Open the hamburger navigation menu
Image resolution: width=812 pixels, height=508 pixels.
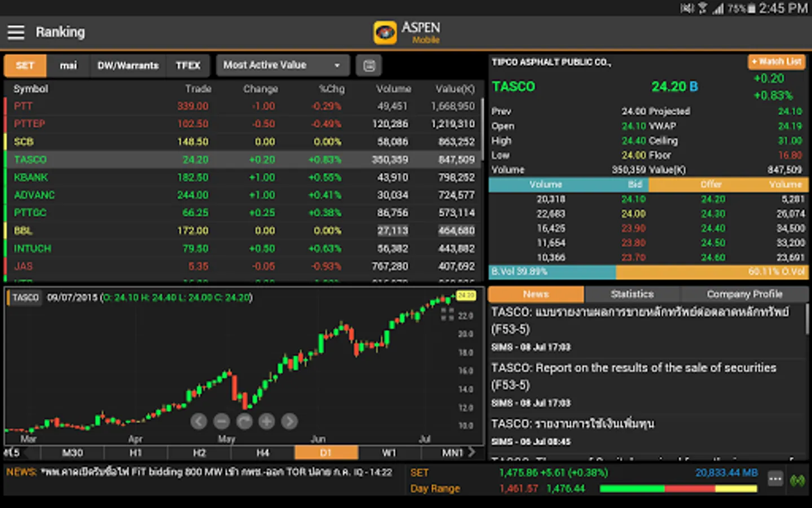[16, 32]
